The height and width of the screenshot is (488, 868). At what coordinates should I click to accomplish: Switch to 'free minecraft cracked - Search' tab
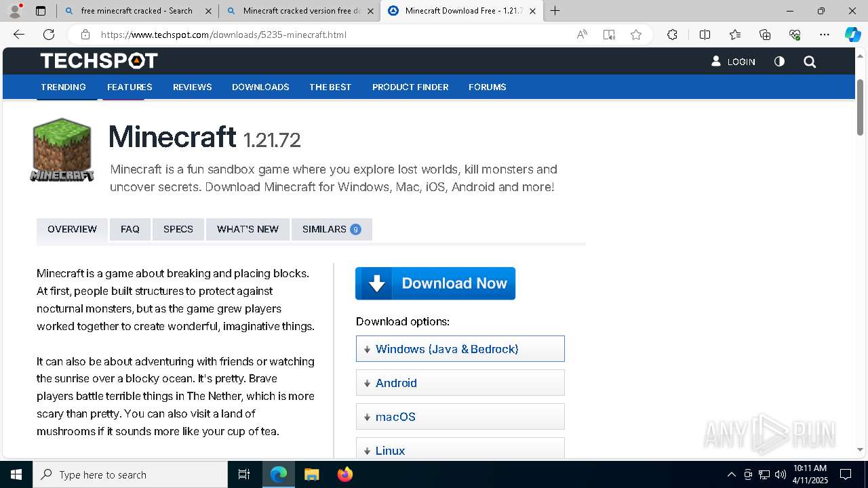[137, 11]
